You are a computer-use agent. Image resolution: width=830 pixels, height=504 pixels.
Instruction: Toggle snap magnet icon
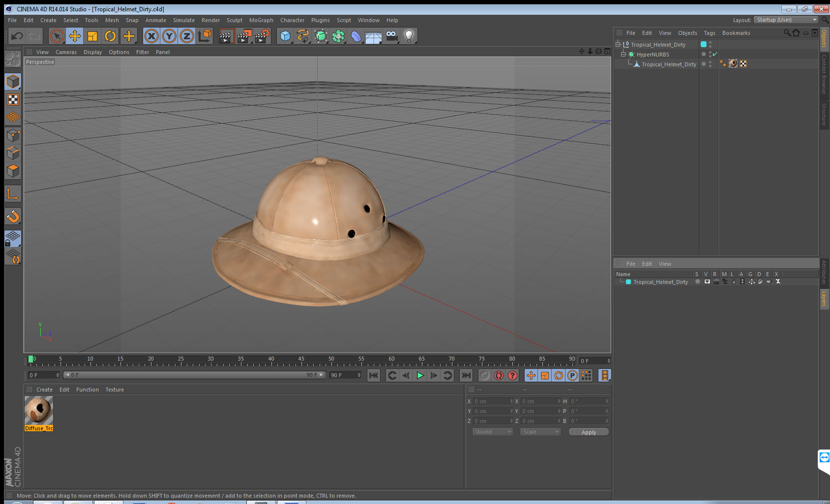tap(13, 216)
